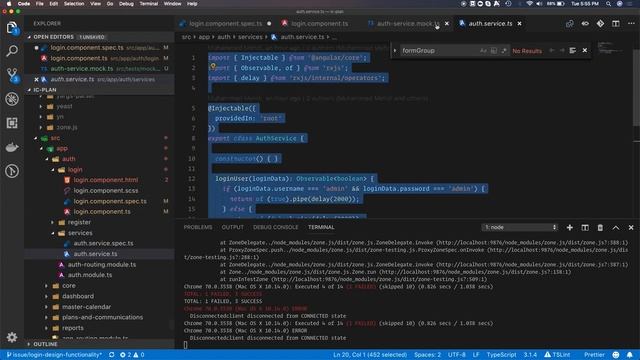Collapse the src folder

pos(56,138)
